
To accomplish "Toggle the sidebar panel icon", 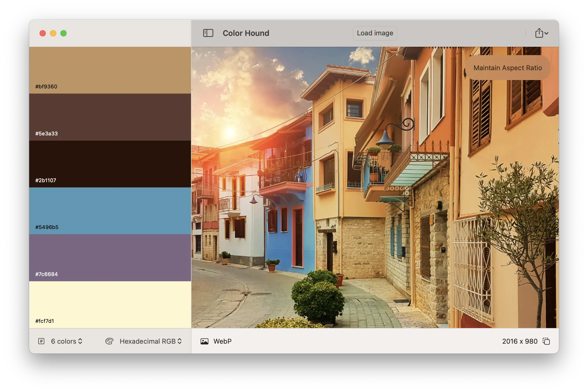I will 208,33.
